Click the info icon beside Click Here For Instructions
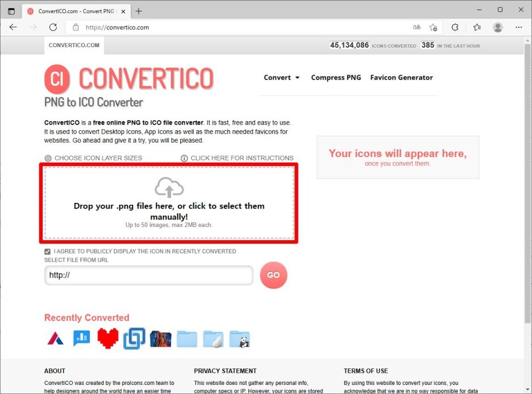 coord(184,158)
